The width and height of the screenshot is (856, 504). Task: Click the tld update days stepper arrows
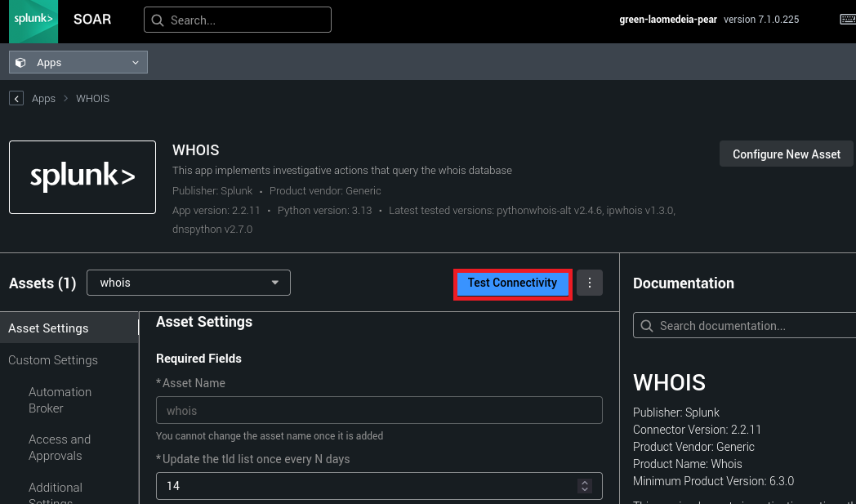pyautogui.click(x=584, y=486)
